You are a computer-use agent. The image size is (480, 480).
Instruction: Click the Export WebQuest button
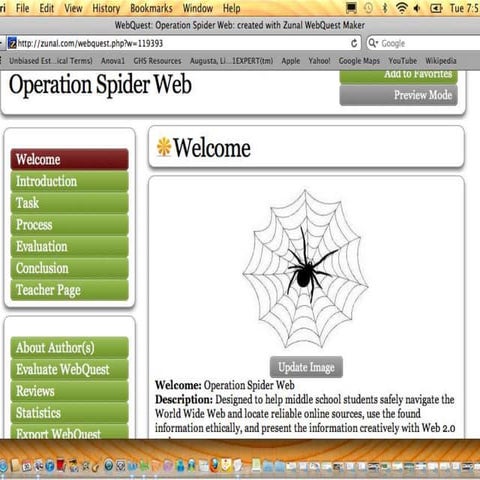pos(69,432)
